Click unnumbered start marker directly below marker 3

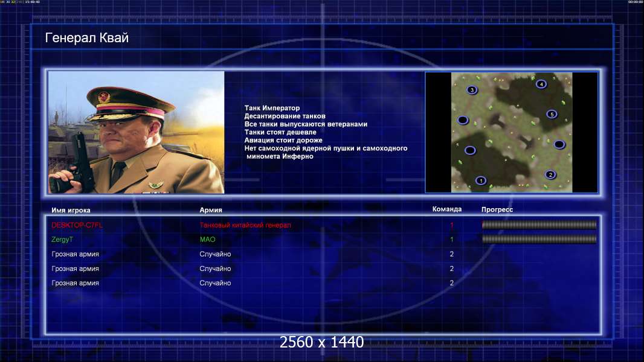[x=463, y=120]
